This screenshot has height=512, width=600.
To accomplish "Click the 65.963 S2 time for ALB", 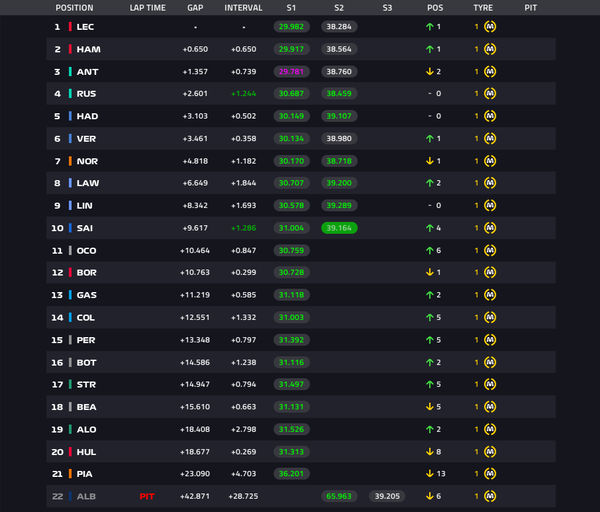I will point(339,496).
